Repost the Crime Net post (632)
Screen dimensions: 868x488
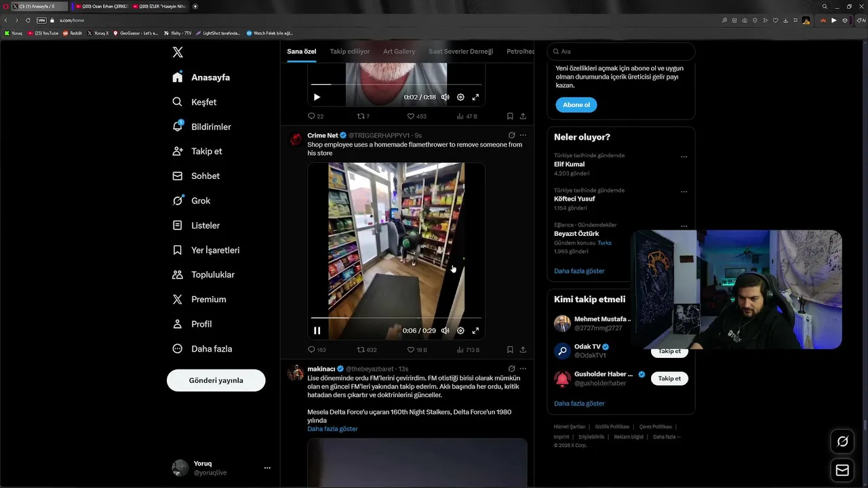[367, 350]
